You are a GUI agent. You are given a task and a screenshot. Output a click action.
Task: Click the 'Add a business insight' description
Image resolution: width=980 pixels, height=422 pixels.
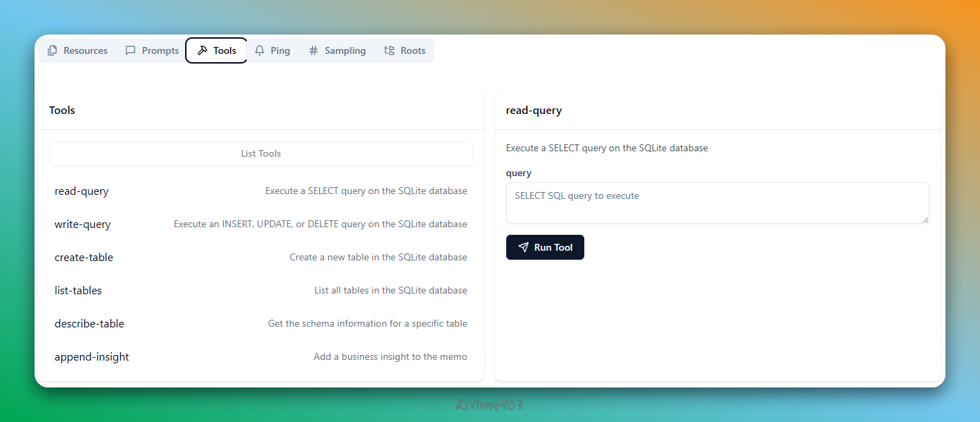point(390,357)
